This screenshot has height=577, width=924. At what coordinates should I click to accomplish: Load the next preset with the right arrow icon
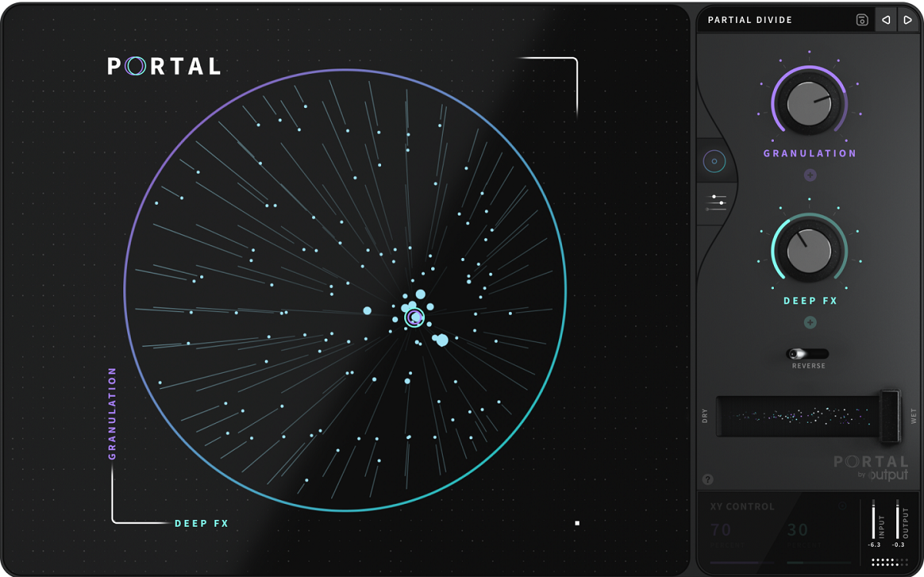pos(909,19)
